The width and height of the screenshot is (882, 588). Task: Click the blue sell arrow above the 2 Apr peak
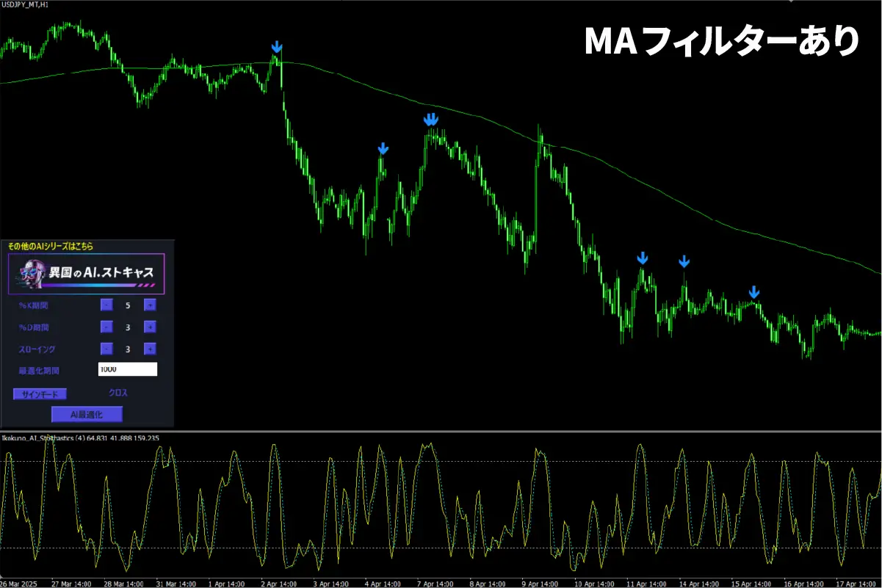click(276, 48)
